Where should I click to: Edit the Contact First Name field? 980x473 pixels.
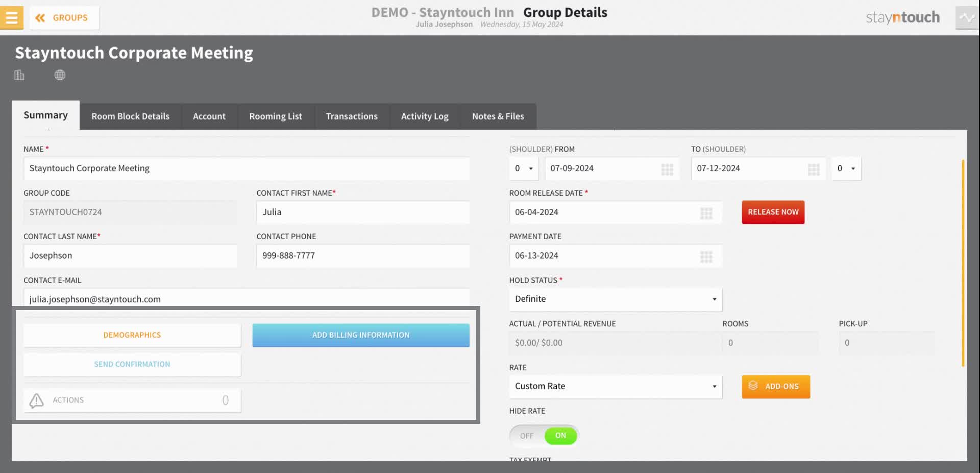tap(363, 212)
